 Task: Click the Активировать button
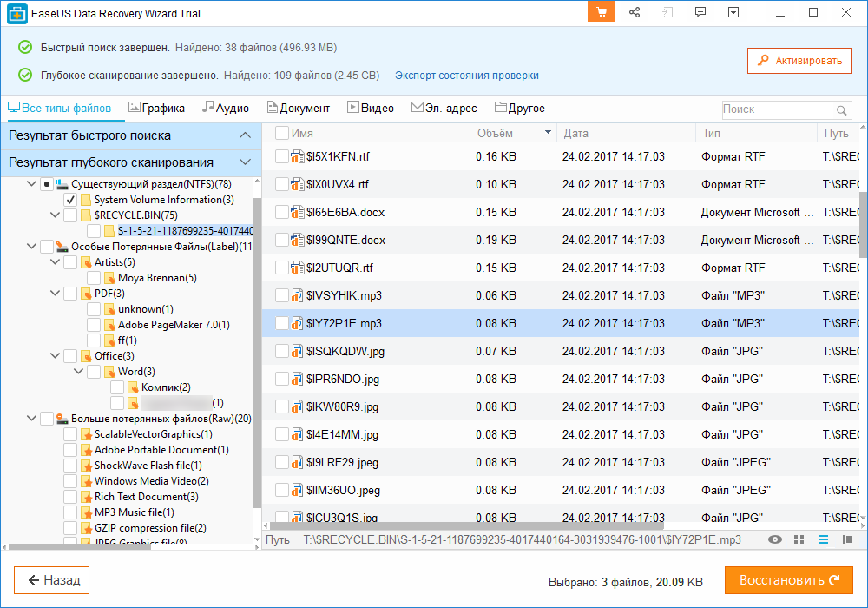tap(799, 61)
